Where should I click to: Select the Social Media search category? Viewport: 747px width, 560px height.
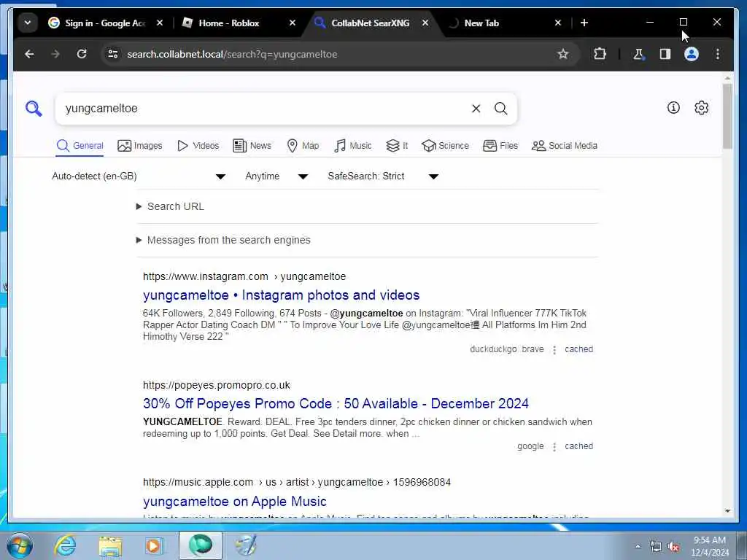[x=565, y=146]
